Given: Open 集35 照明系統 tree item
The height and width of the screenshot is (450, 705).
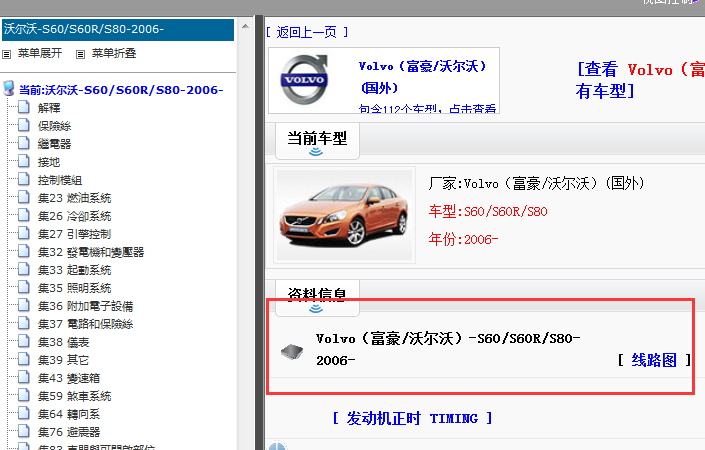Looking at the screenshot, I should point(75,288).
